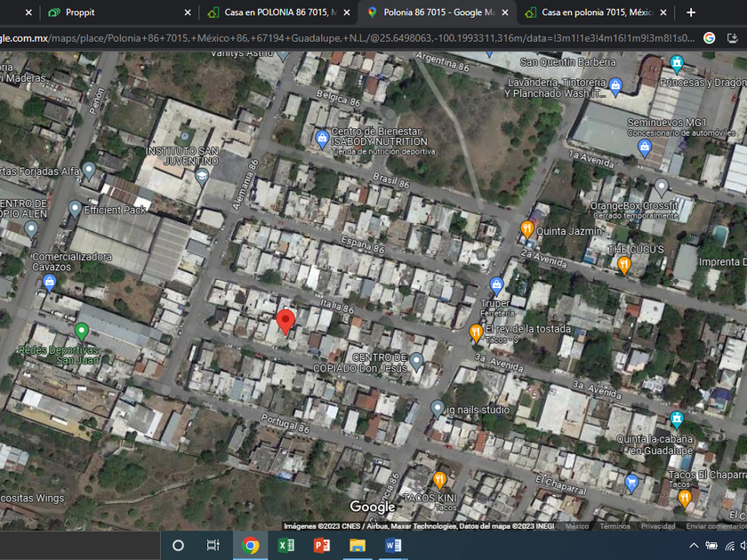
Task: Click the Italia 86 street label
Action: click(x=337, y=306)
